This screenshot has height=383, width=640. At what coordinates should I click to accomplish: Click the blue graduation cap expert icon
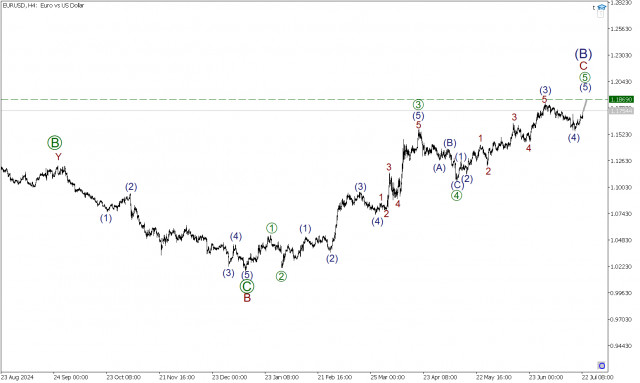(x=601, y=7)
